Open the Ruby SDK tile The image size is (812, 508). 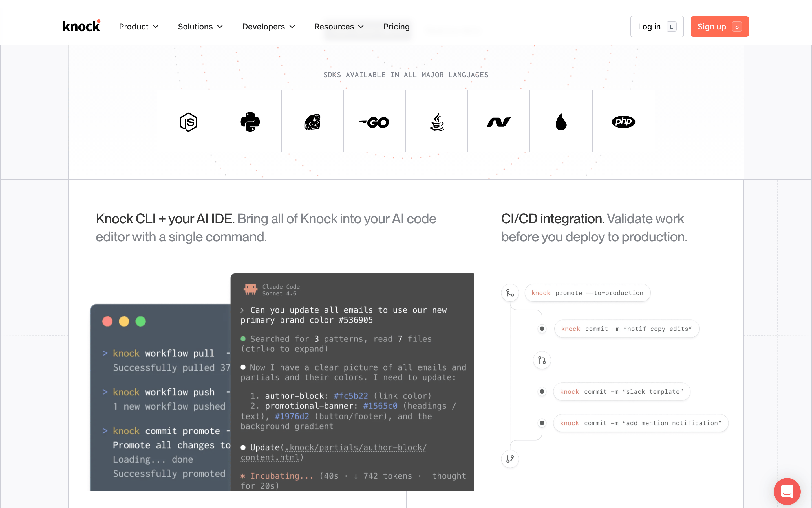point(312,121)
